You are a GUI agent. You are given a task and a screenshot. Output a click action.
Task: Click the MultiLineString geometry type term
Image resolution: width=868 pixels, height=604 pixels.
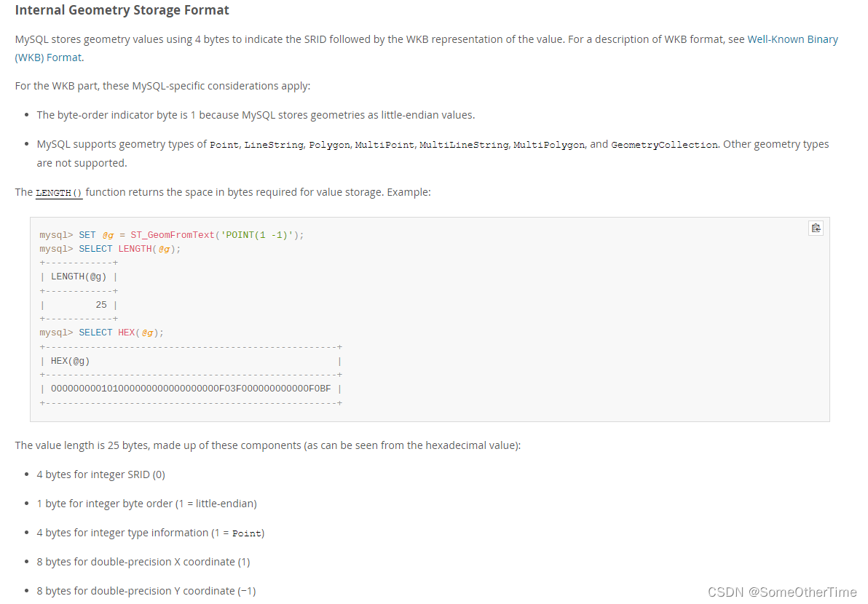tap(464, 145)
